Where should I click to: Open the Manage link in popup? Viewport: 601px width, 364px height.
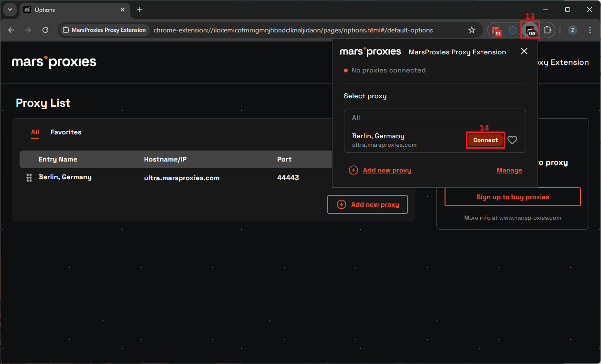coord(509,170)
